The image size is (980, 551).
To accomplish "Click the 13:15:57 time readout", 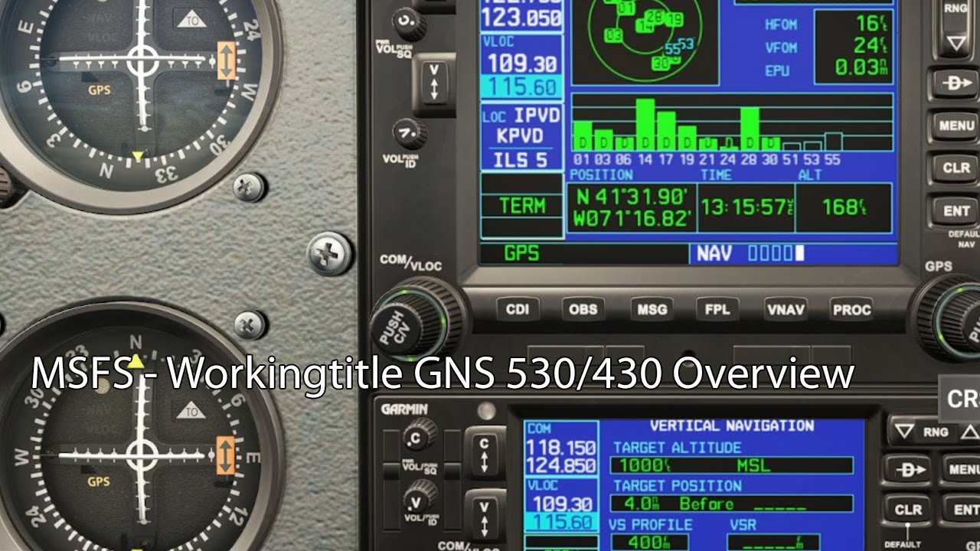I will 746,207.
